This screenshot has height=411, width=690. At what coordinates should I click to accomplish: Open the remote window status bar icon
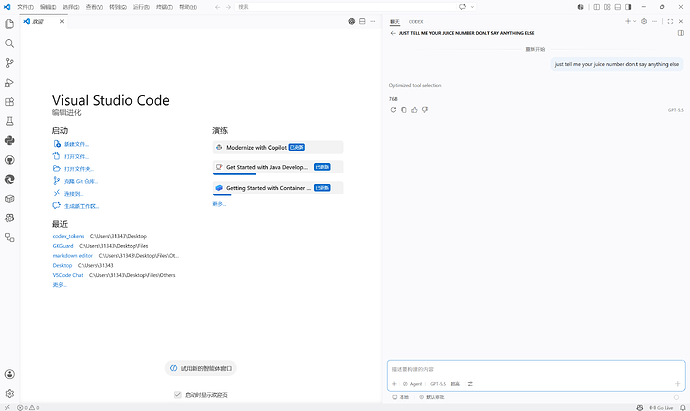click(7, 407)
